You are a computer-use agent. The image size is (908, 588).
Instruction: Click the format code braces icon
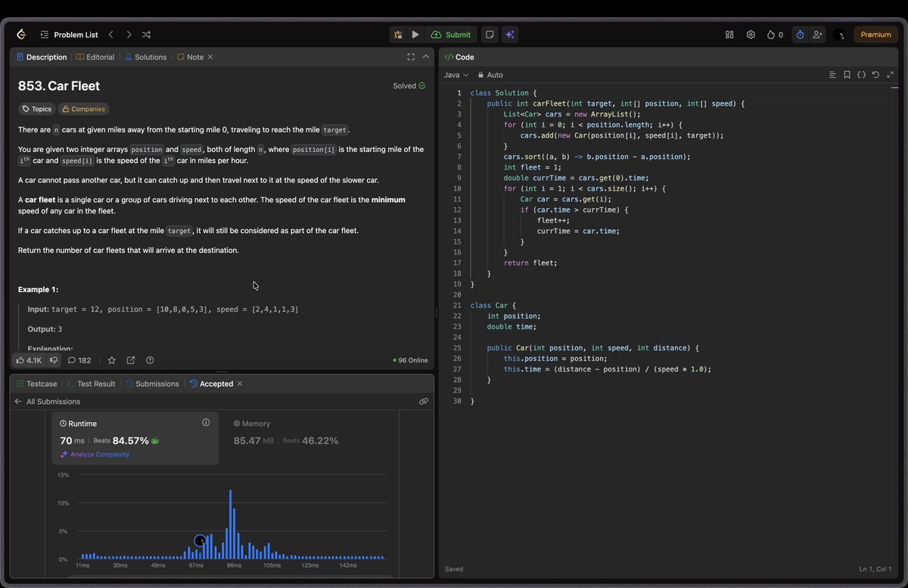click(862, 75)
